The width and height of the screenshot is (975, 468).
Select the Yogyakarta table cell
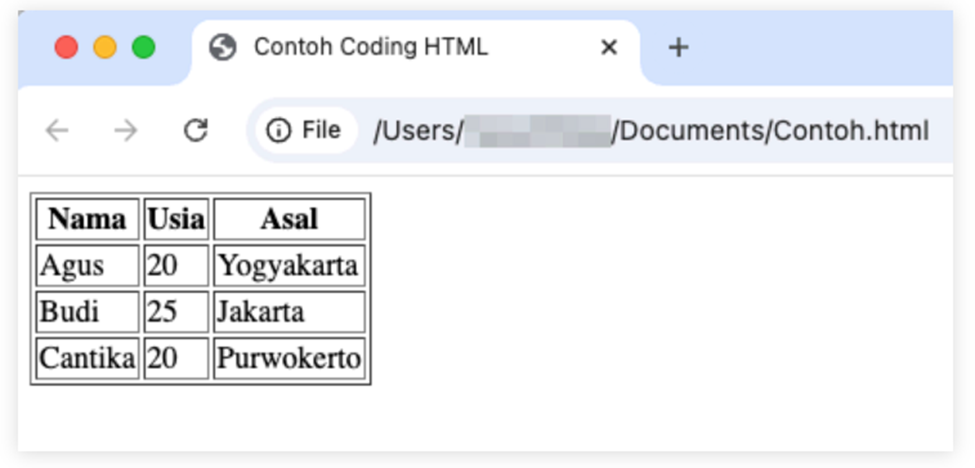point(289,266)
